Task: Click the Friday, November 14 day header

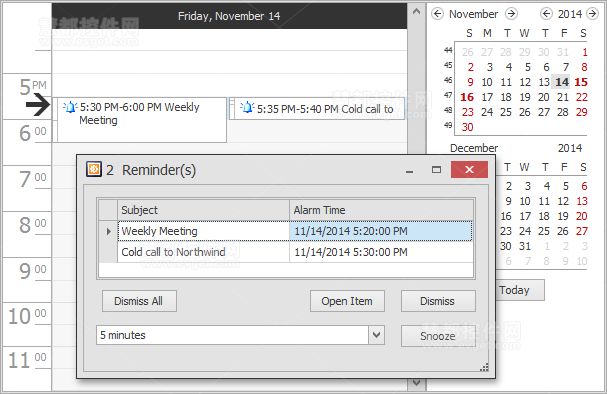Action: click(x=229, y=16)
